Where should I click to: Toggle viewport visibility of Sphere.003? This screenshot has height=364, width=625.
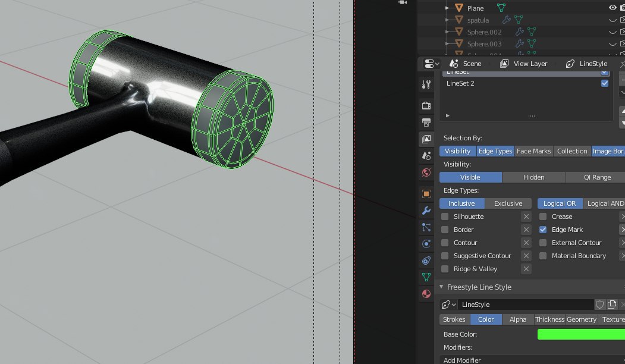coord(613,43)
